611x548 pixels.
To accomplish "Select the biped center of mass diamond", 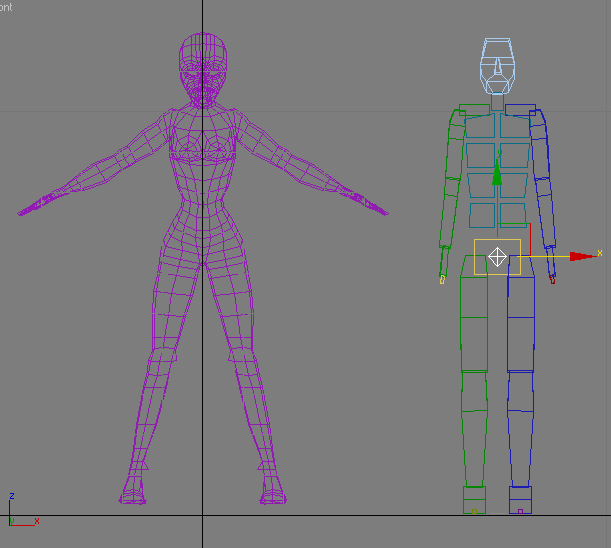I will [496, 257].
